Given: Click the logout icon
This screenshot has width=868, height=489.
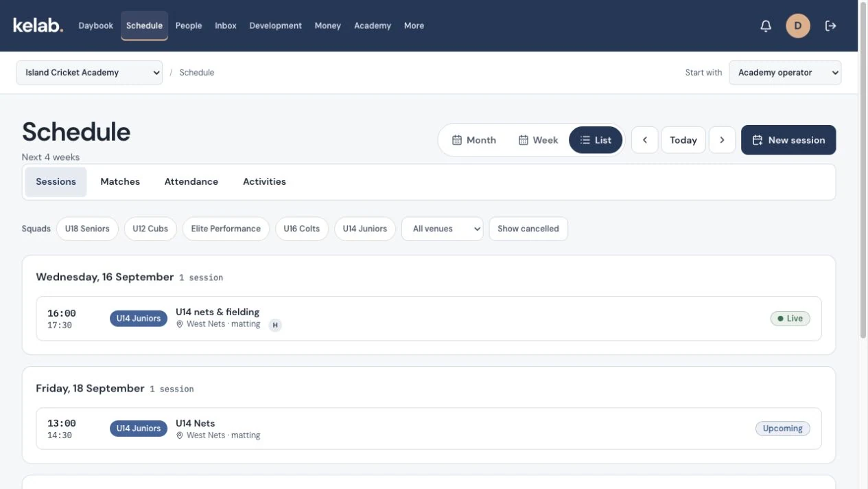Looking at the screenshot, I should pyautogui.click(x=830, y=26).
